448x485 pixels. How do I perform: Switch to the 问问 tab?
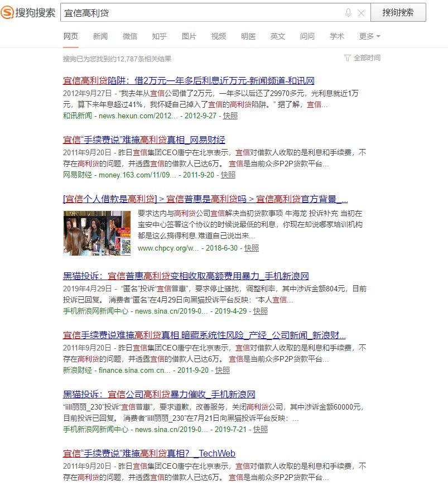tap(307, 36)
